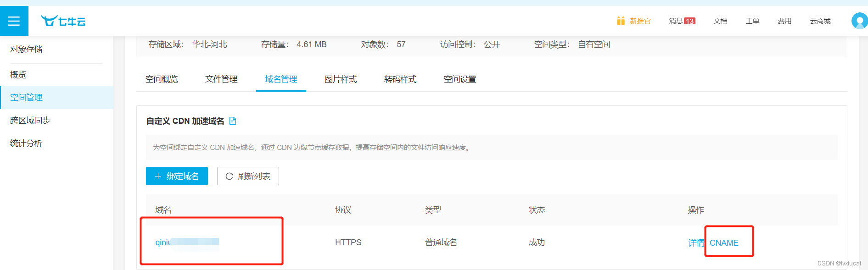Screen dimensions: 868x270
Task: Click the 公开 access control value
Action: [492, 44]
